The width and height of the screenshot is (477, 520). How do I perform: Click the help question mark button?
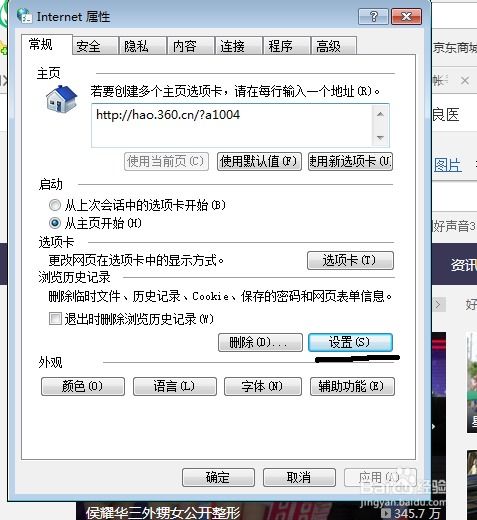pos(373,16)
